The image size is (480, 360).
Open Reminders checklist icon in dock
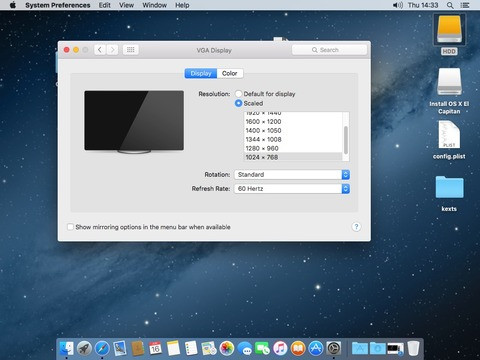point(191,349)
